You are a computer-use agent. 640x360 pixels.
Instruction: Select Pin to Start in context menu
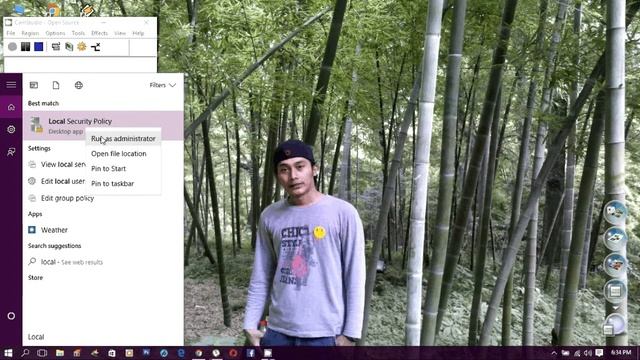pos(123,169)
